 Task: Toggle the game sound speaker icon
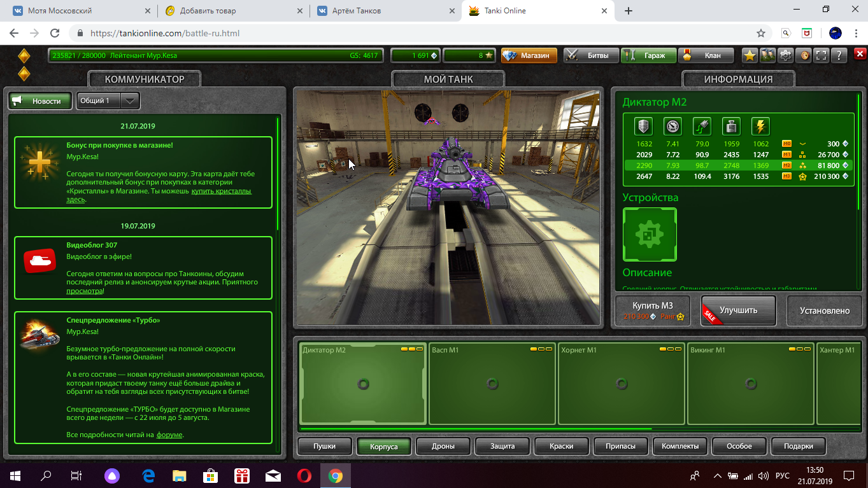[804, 55]
